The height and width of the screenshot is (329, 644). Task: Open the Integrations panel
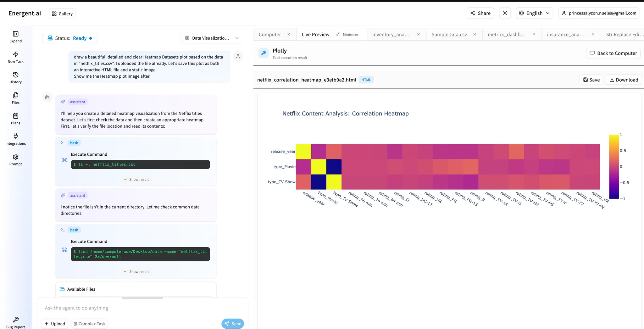click(x=15, y=139)
